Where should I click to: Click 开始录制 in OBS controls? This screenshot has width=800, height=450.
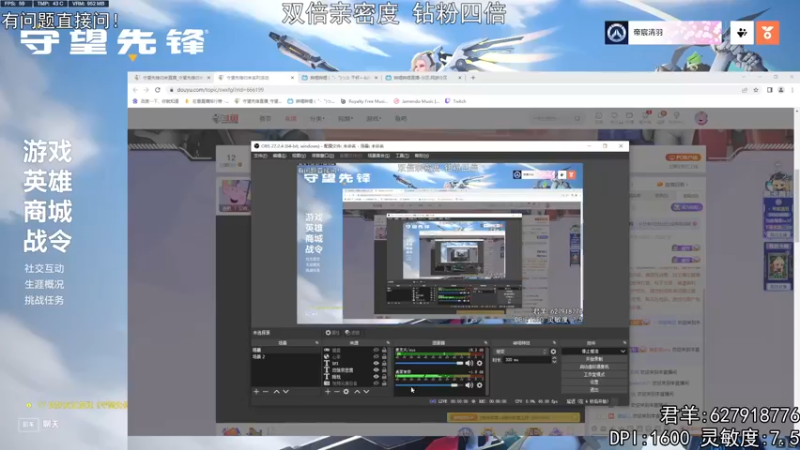tap(594, 359)
